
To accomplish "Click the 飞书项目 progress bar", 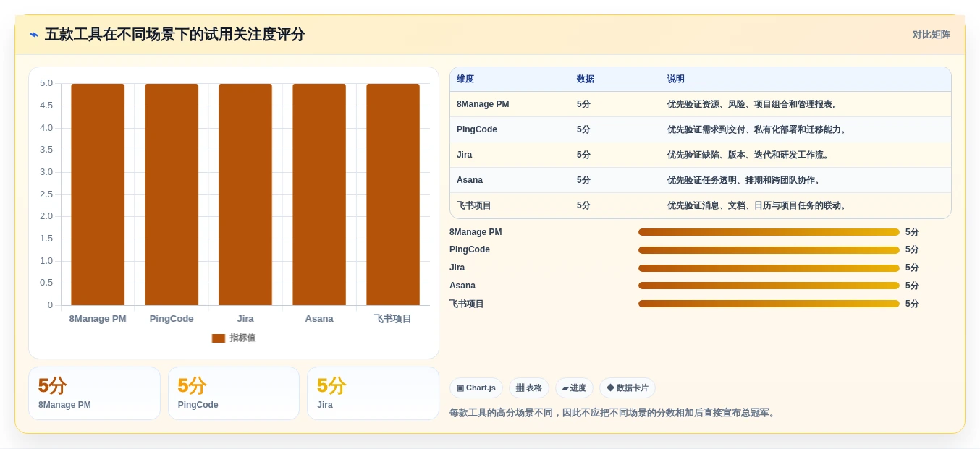I will coord(769,304).
